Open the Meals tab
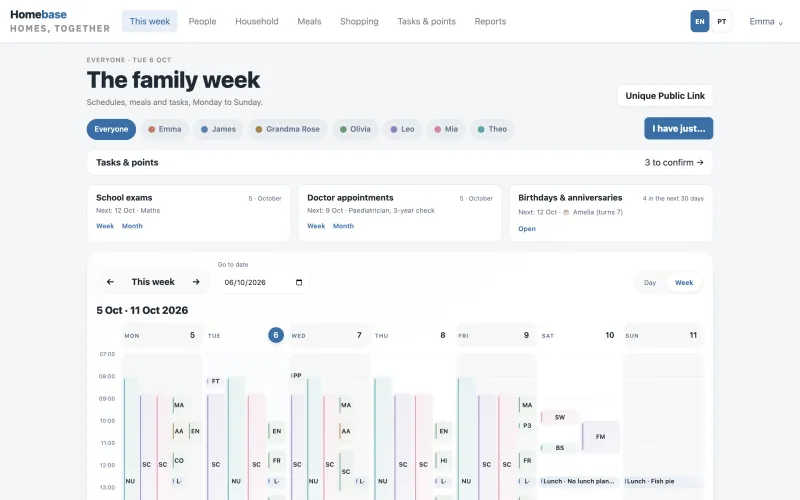 [x=309, y=21]
